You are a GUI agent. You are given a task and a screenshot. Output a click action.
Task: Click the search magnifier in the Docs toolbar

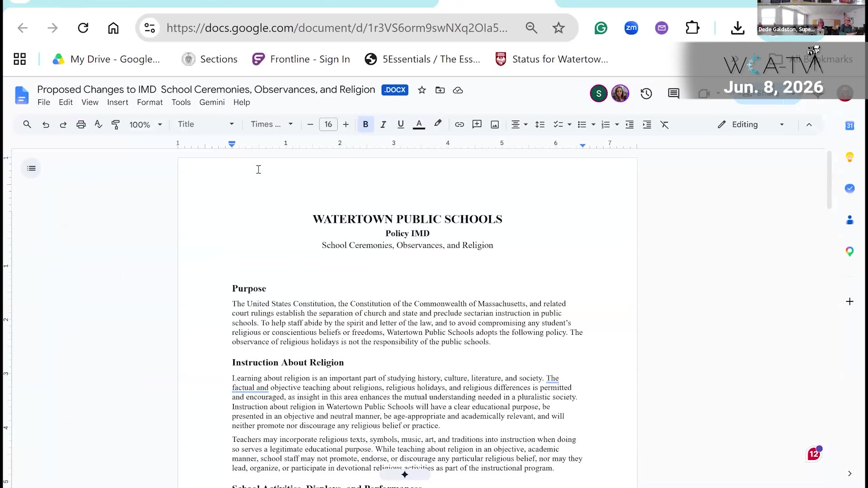(27, 124)
